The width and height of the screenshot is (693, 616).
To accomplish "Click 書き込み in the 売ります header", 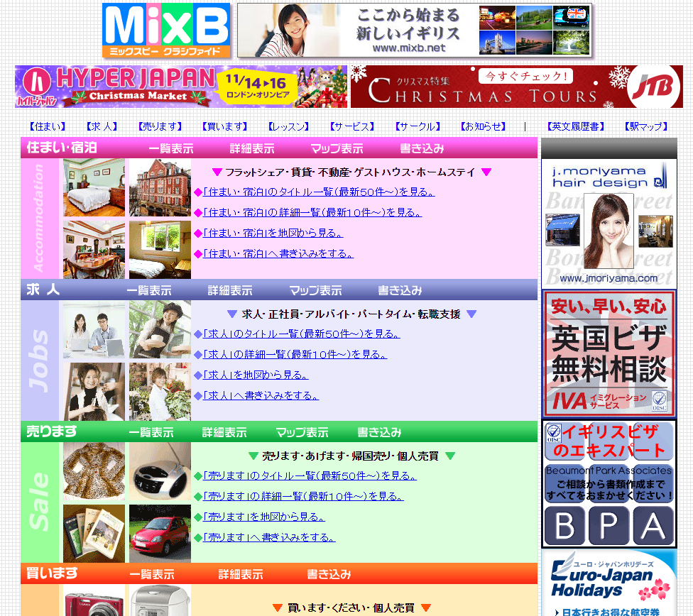I will coord(379,432).
